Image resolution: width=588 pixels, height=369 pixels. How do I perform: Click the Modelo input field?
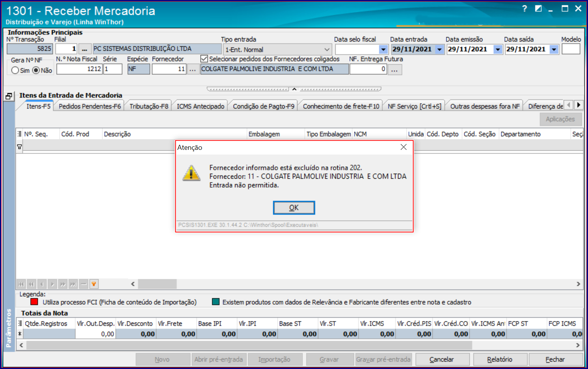(x=571, y=49)
